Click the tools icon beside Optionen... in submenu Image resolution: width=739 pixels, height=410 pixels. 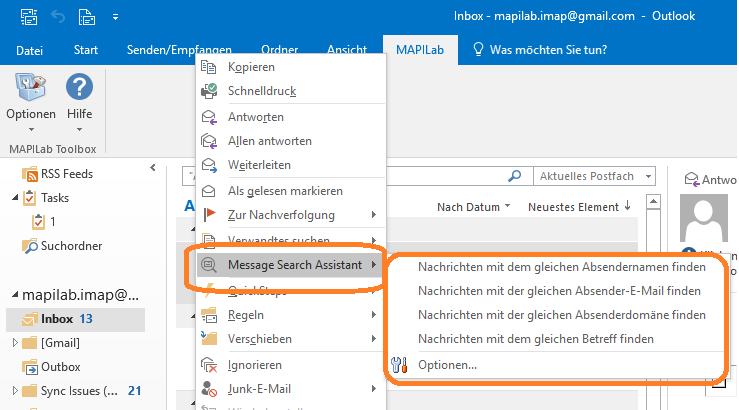point(399,365)
